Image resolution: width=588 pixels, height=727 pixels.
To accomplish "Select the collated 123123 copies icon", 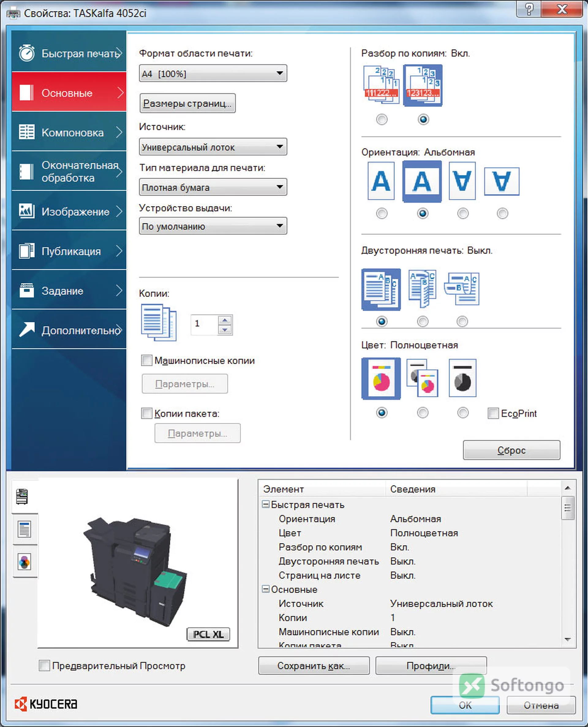I will (422, 86).
